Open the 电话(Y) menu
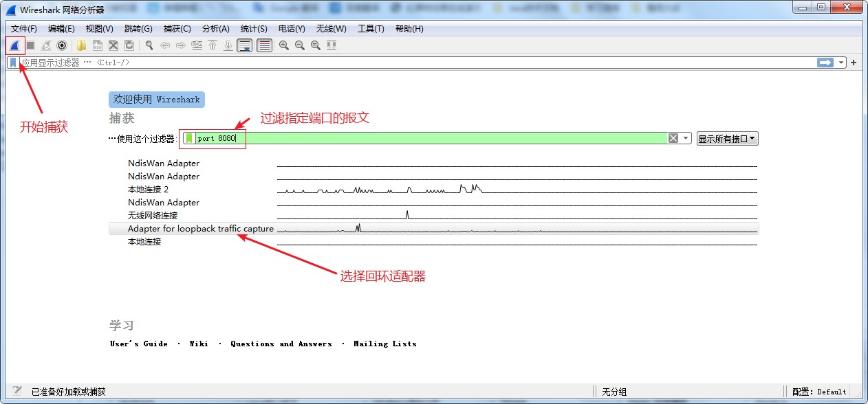The image size is (868, 404). tap(292, 28)
